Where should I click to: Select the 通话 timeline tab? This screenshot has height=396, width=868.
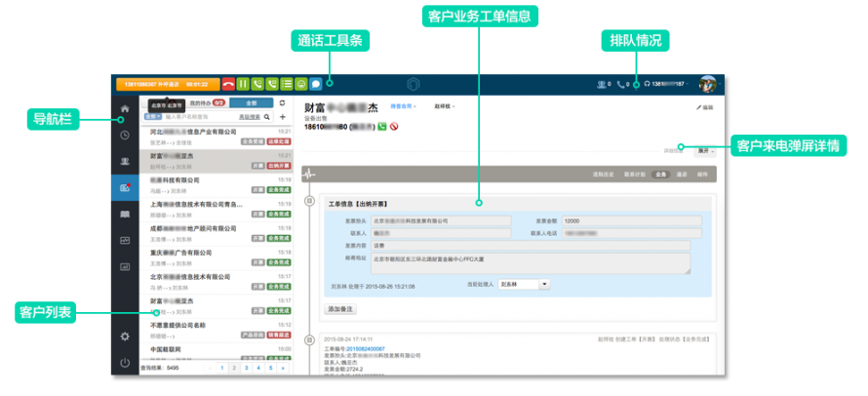pos(682,174)
